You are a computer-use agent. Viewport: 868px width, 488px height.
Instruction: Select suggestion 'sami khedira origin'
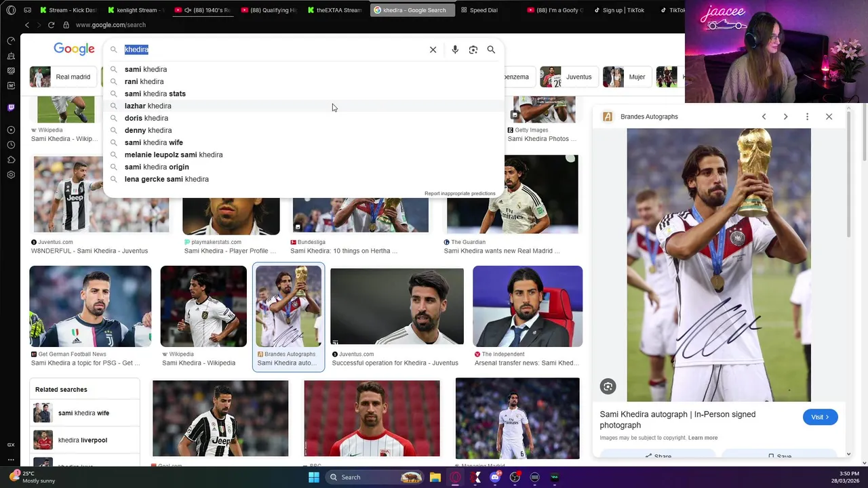pyautogui.click(x=304, y=167)
